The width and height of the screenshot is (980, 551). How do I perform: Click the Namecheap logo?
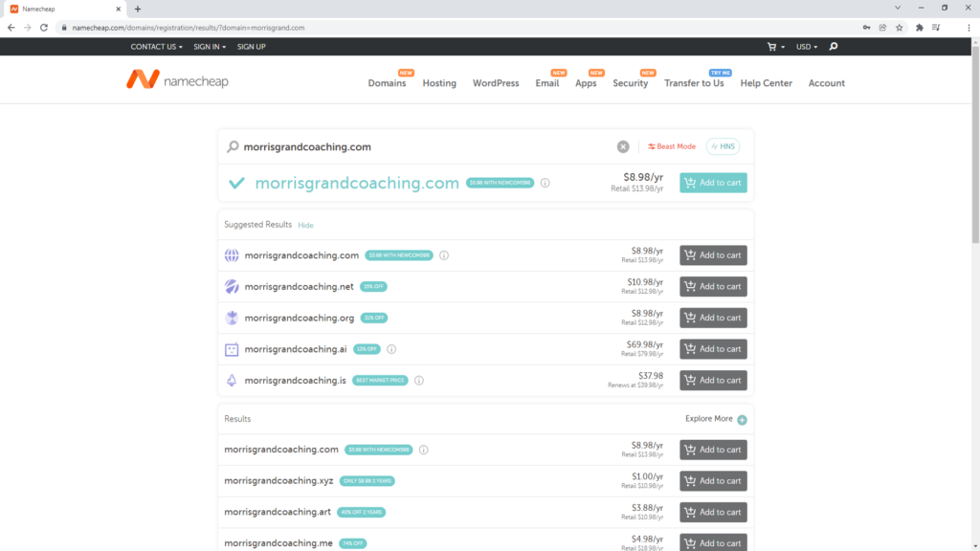click(177, 80)
